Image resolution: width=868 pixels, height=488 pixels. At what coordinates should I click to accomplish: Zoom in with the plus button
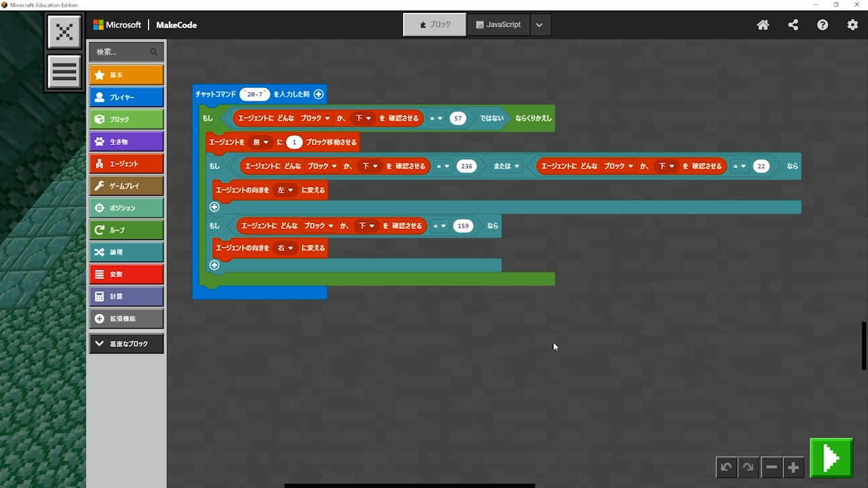click(x=793, y=467)
